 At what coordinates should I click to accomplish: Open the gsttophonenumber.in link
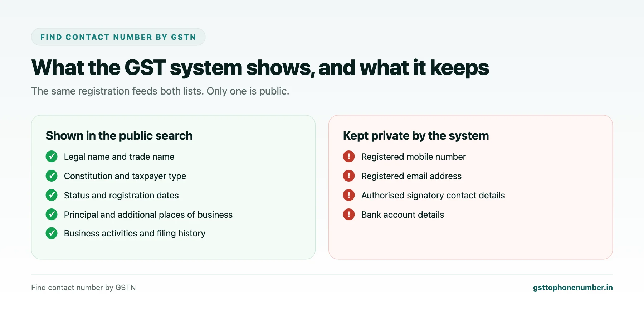point(572,288)
